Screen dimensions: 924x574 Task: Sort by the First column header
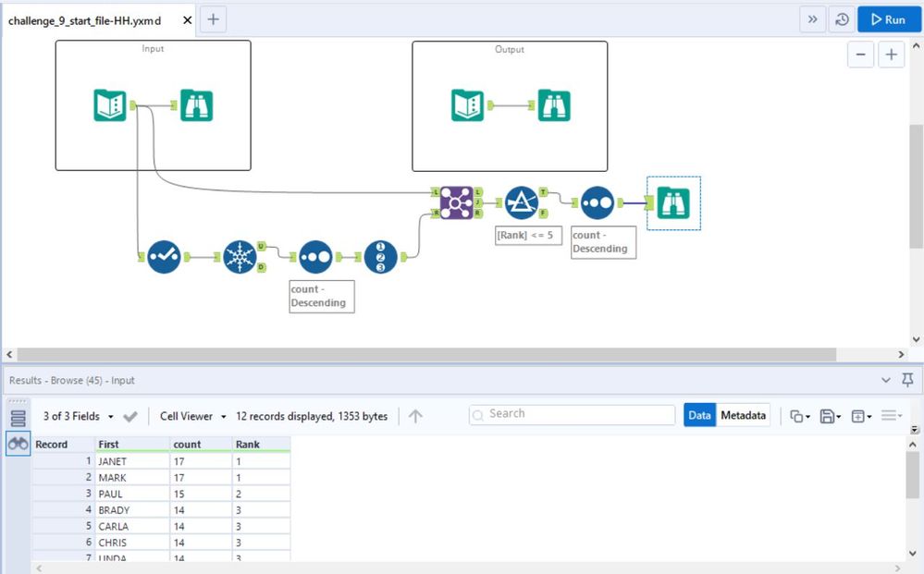[x=132, y=445]
